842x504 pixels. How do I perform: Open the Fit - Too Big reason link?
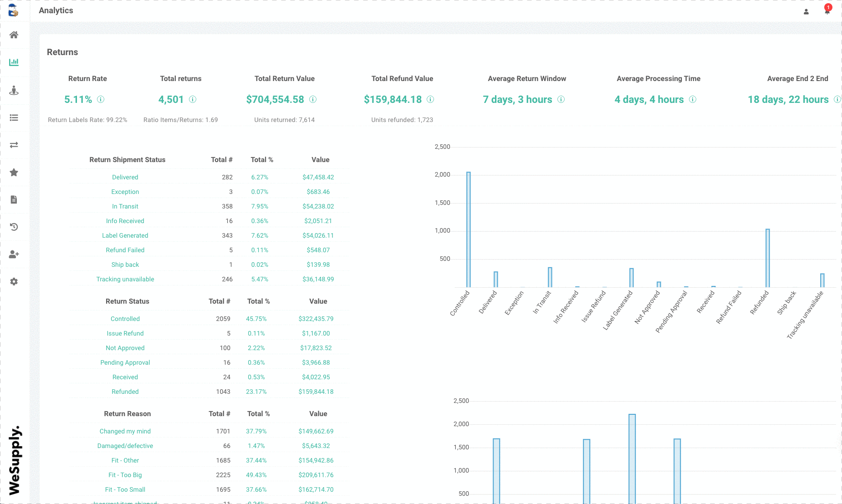click(125, 475)
